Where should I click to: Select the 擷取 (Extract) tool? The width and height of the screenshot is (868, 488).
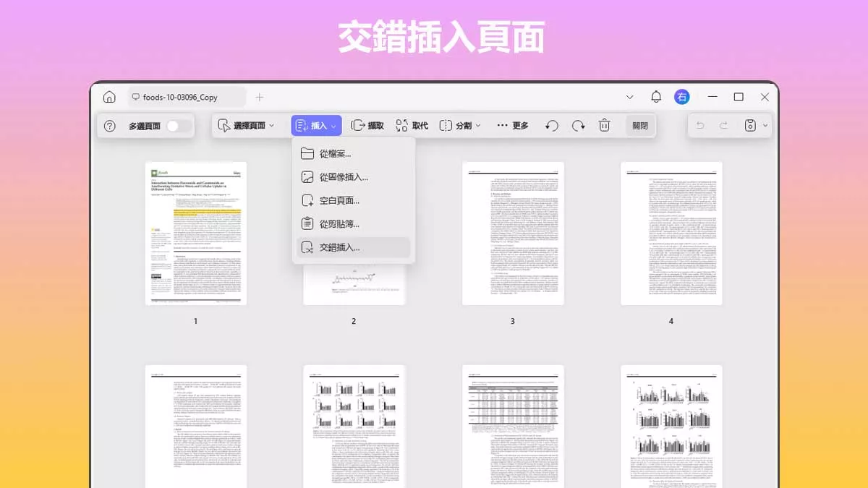click(x=367, y=124)
